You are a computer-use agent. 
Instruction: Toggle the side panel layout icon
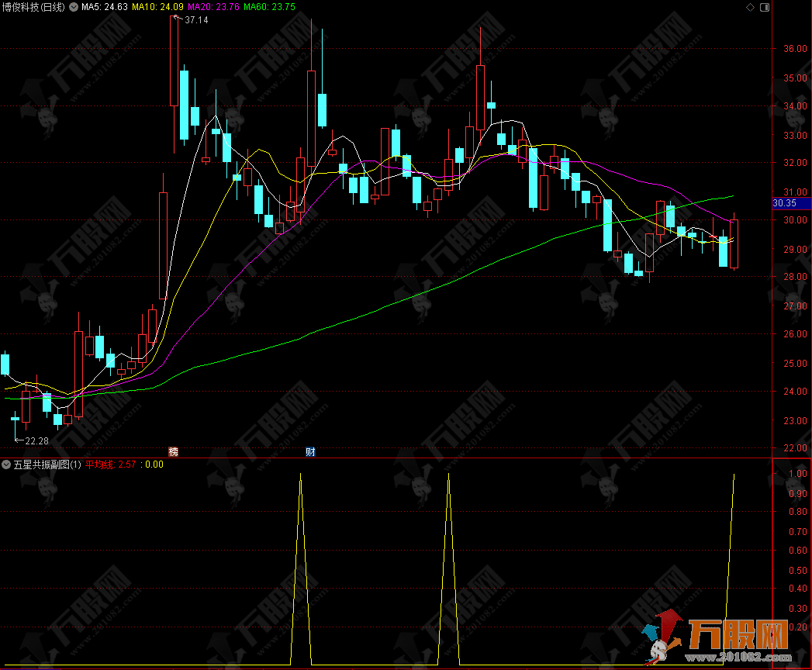765,7
